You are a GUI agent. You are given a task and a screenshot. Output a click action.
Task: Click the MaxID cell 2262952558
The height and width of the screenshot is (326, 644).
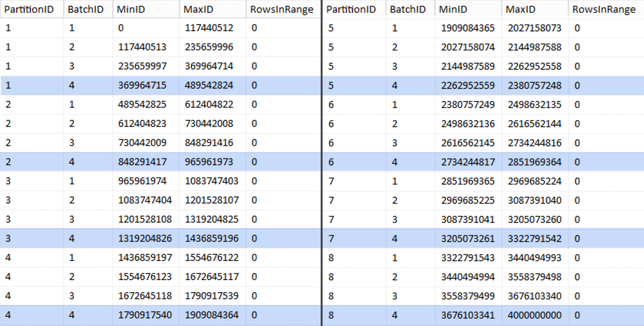(x=535, y=66)
